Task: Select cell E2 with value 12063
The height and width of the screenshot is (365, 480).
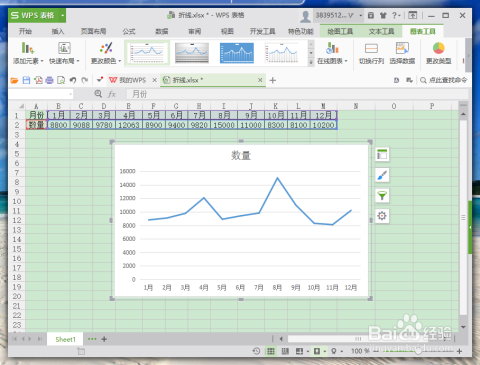Action: [129, 125]
